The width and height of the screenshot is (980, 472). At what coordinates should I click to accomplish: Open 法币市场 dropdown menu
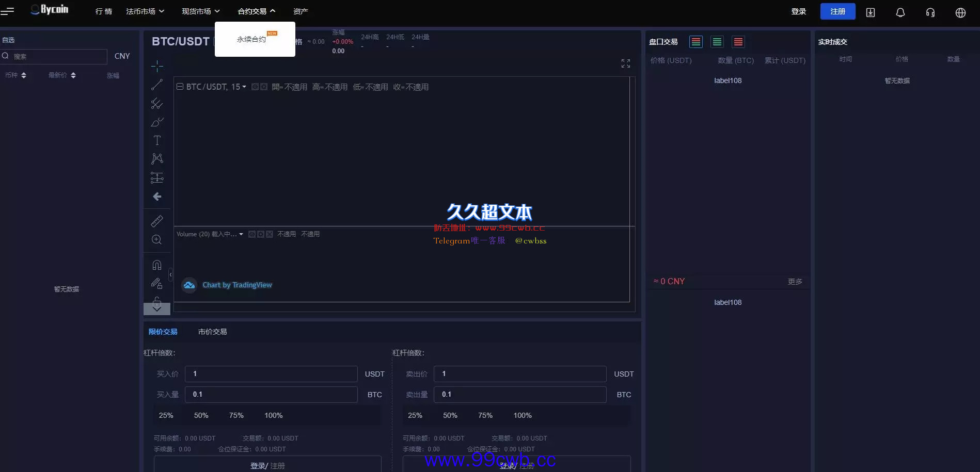[145, 11]
